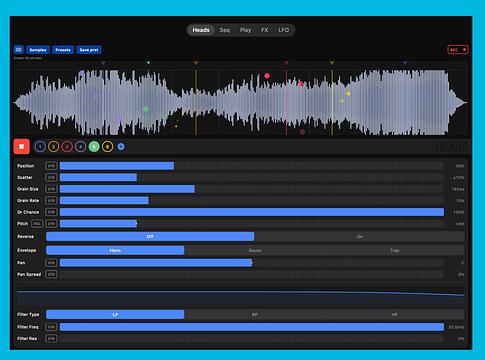
Task: Toggle LFO for the Filter Res row
Action: coord(51,339)
